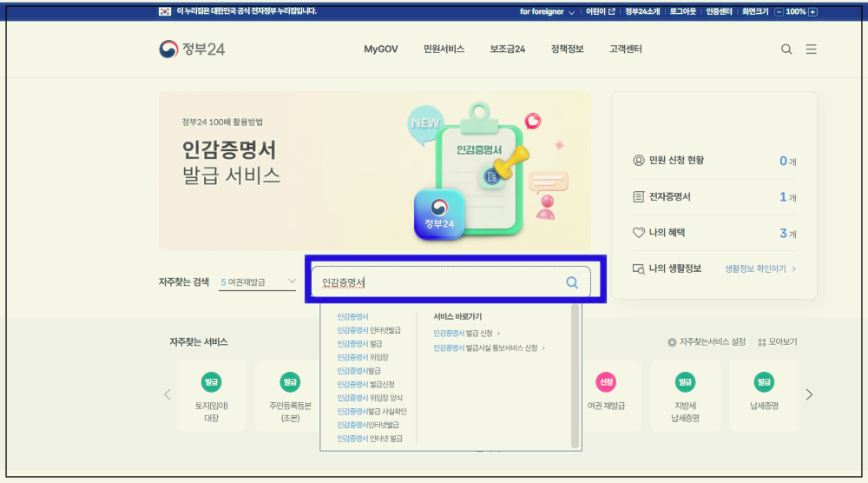This screenshot has height=483, width=868.
Task: Select the first suggestion 인감증명서
Action: pos(352,317)
